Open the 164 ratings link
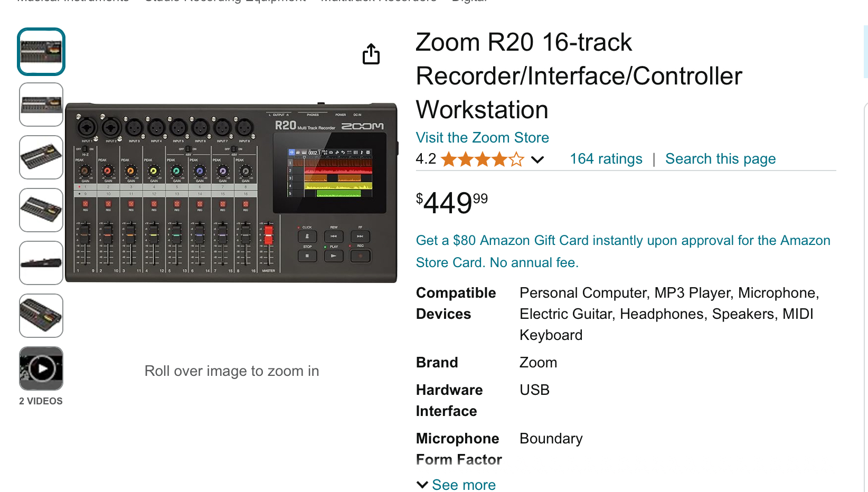This screenshot has width=868, height=492. (x=606, y=159)
